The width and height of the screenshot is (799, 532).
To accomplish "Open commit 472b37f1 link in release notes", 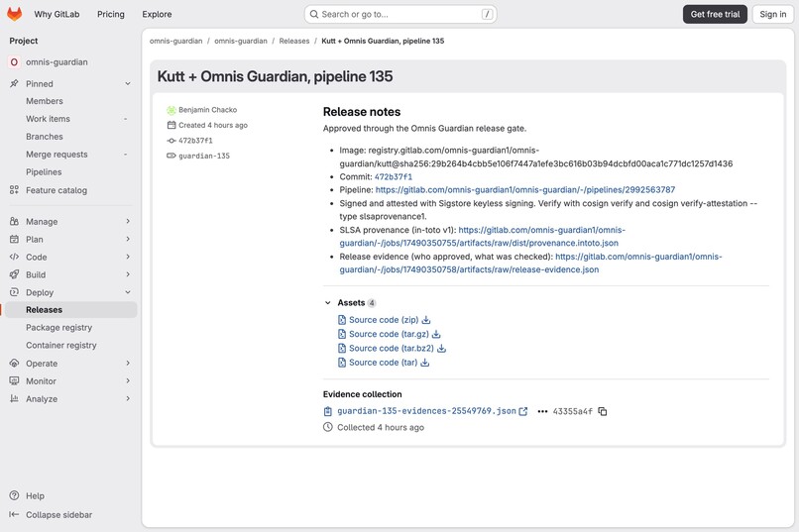I will point(393,176).
